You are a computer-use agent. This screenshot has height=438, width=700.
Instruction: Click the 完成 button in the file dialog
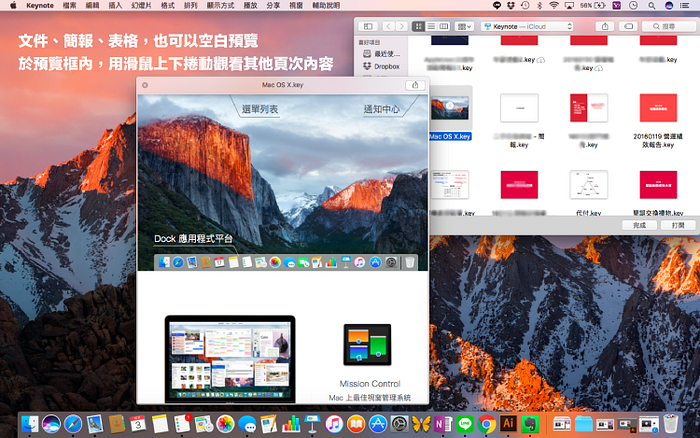click(x=639, y=225)
